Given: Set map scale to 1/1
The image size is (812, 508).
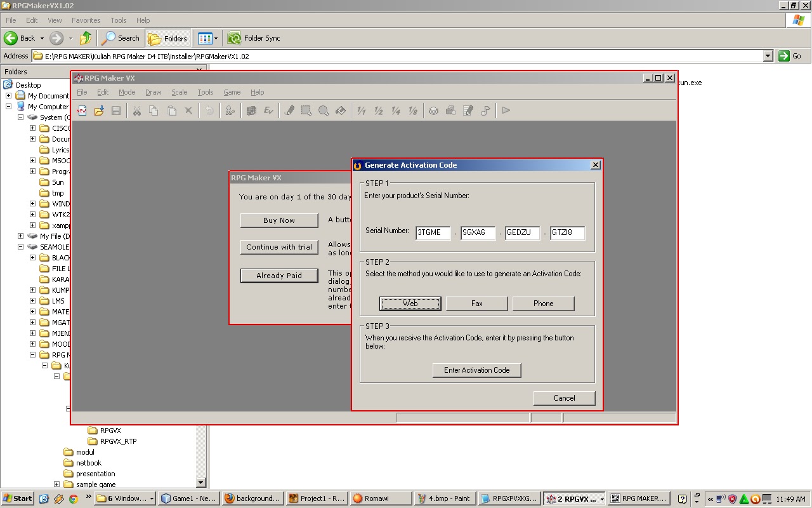Looking at the screenshot, I should click(362, 110).
